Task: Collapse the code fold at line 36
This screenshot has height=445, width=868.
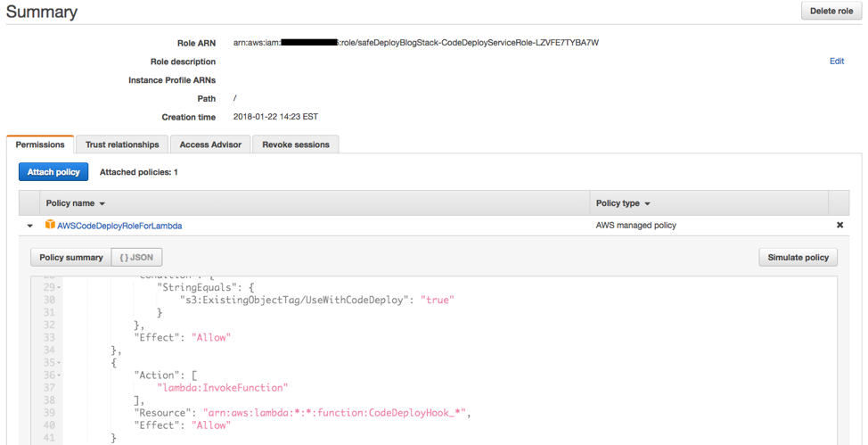Action: [59, 375]
